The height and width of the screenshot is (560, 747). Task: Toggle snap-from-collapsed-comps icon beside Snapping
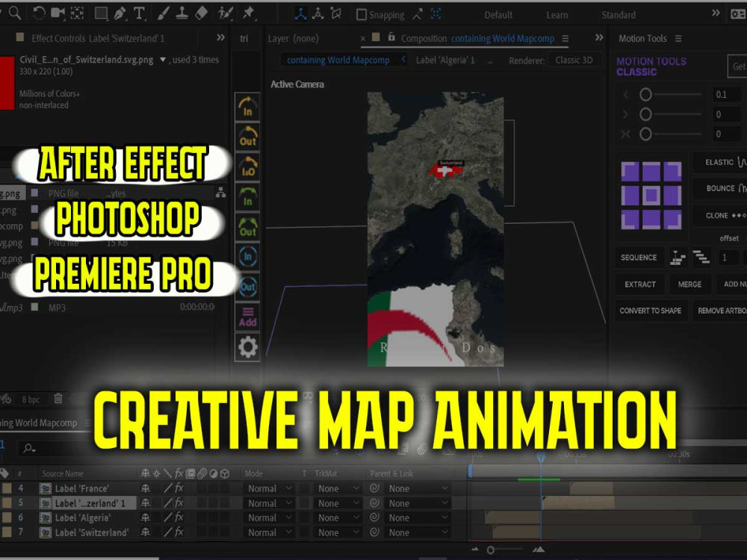tap(436, 14)
